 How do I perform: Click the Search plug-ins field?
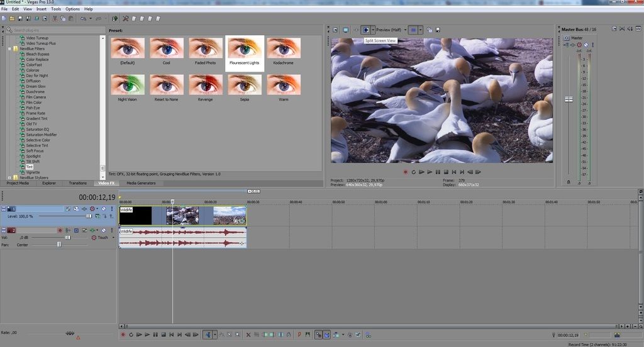point(55,30)
